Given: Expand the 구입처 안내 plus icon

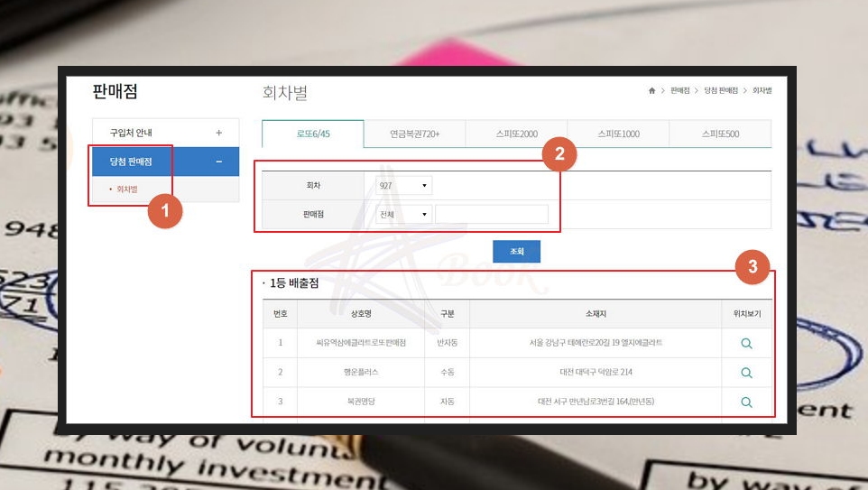Looking at the screenshot, I should pos(218,133).
